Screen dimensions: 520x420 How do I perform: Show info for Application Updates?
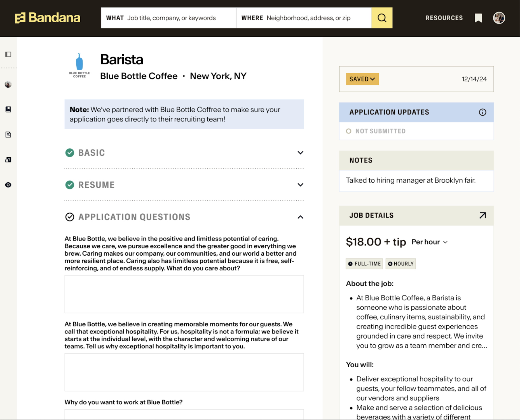coord(482,112)
